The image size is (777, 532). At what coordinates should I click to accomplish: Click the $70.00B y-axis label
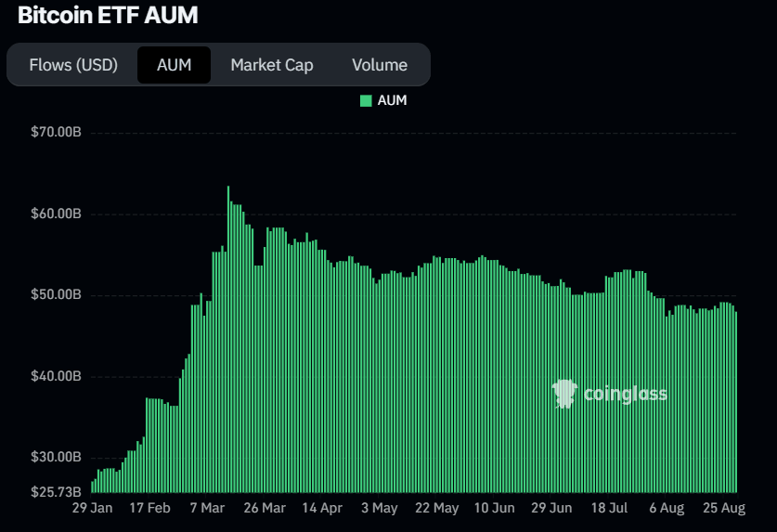point(57,132)
